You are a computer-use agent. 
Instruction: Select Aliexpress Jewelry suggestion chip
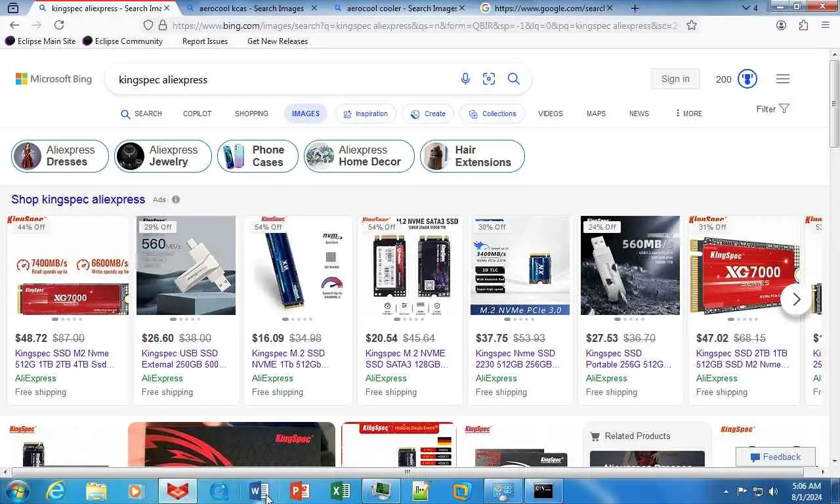pyautogui.click(x=163, y=156)
